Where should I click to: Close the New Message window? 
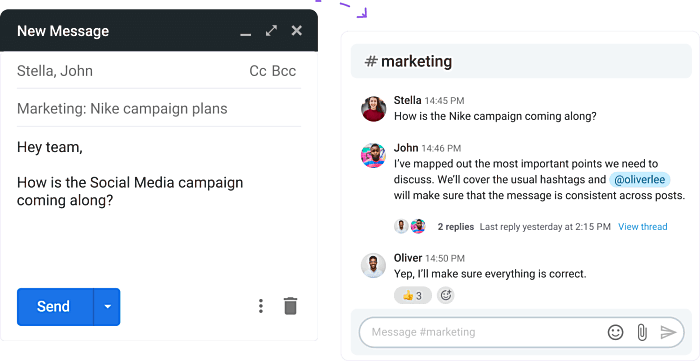click(296, 31)
